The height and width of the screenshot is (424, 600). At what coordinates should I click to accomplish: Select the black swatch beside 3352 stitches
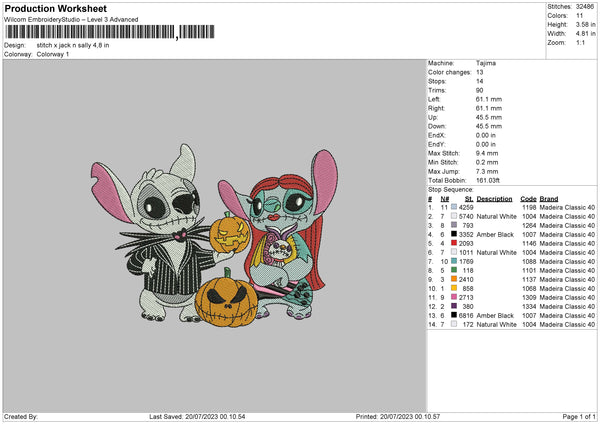coord(454,234)
